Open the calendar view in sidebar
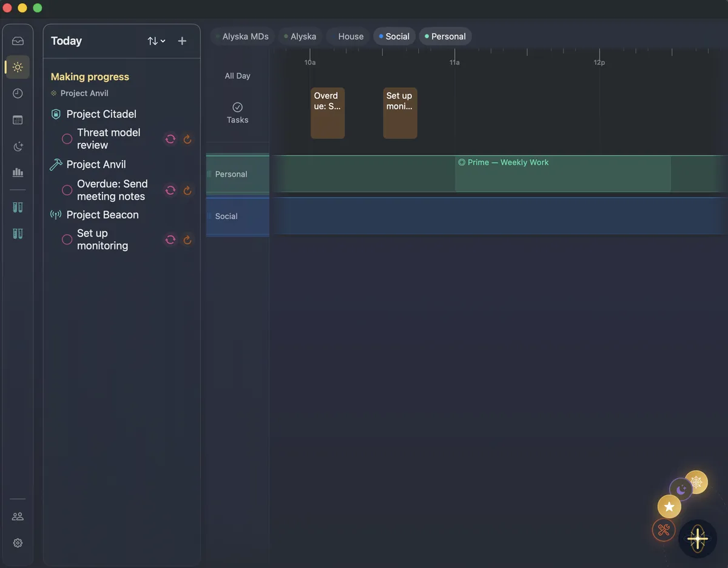 pos(18,120)
